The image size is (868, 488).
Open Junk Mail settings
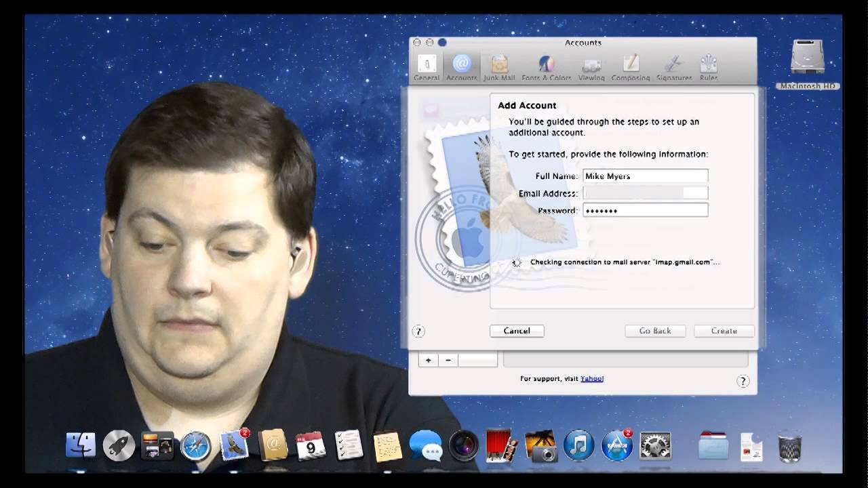(x=499, y=66)
